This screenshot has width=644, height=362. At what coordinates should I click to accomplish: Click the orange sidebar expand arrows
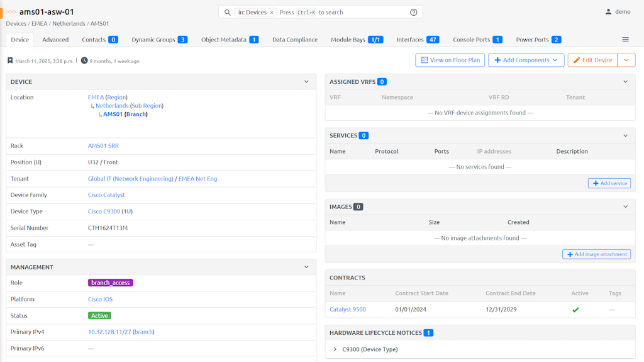[x=11, y=12]
